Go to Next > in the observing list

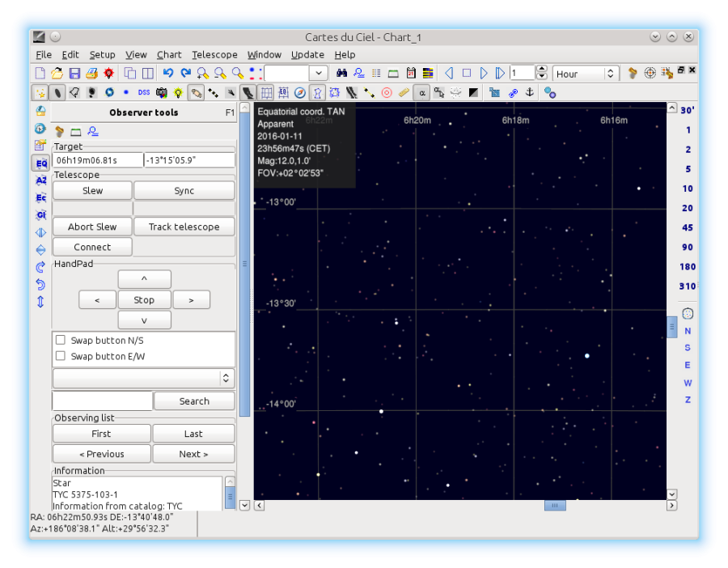coord(193,454)
